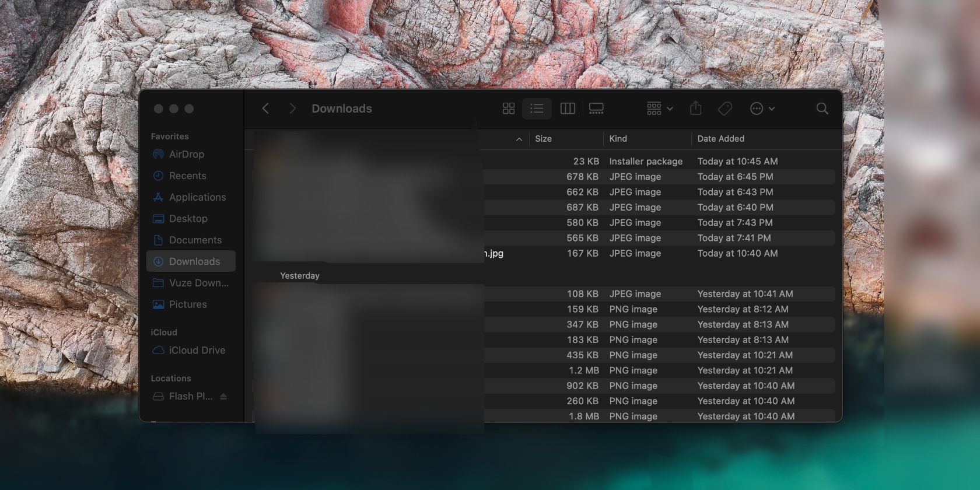Image resolution: width=980 pixels, height=490 pixels.
Task: Eject the Flash Player disk
Action: 223,397
